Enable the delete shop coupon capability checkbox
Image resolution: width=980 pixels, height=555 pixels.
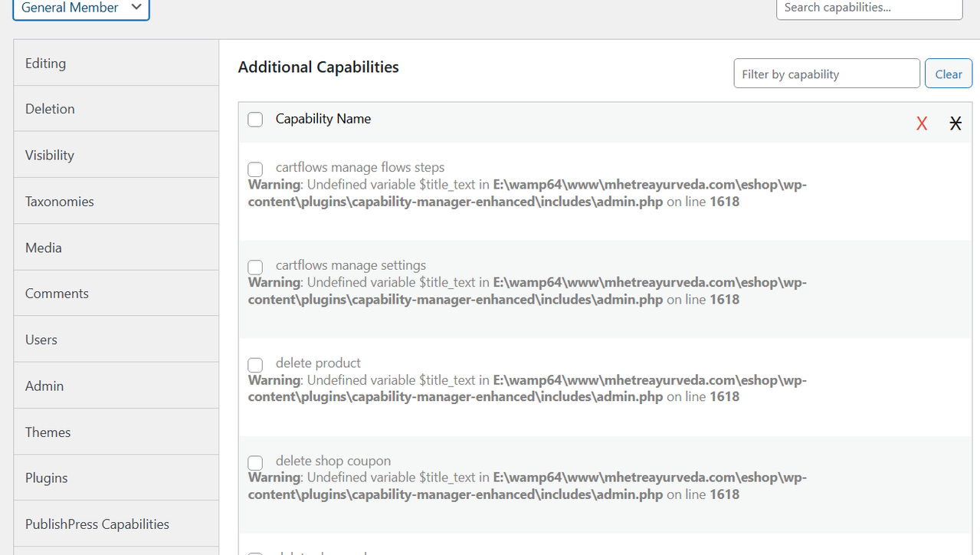pyautogui.click(x=255, y=462)
